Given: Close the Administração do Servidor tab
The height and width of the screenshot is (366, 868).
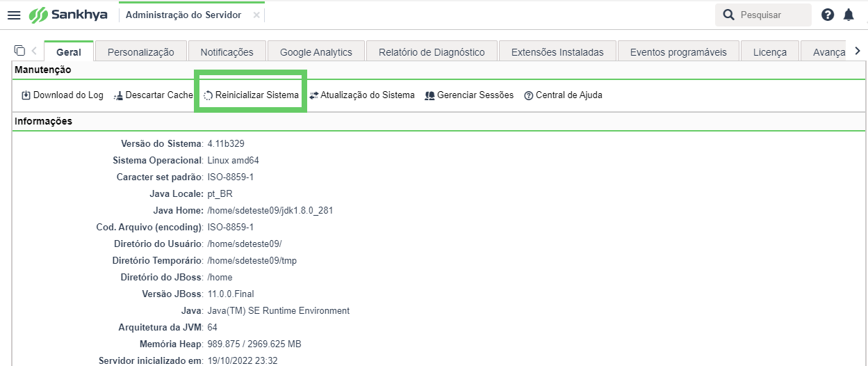Looking at the screenshot, I should pyautogui.click(x=256, y=15).
